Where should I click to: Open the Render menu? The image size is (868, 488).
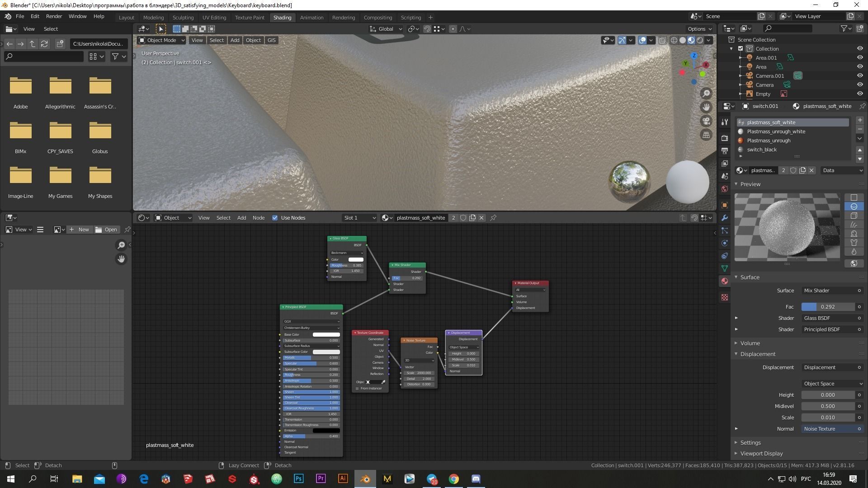(x=54, y=16)
